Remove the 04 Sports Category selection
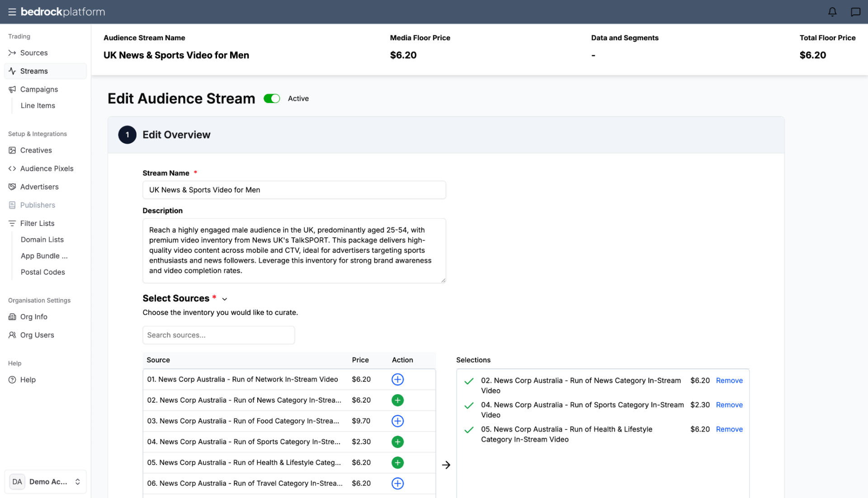This screenshot has width=868, height=498. 729,405
